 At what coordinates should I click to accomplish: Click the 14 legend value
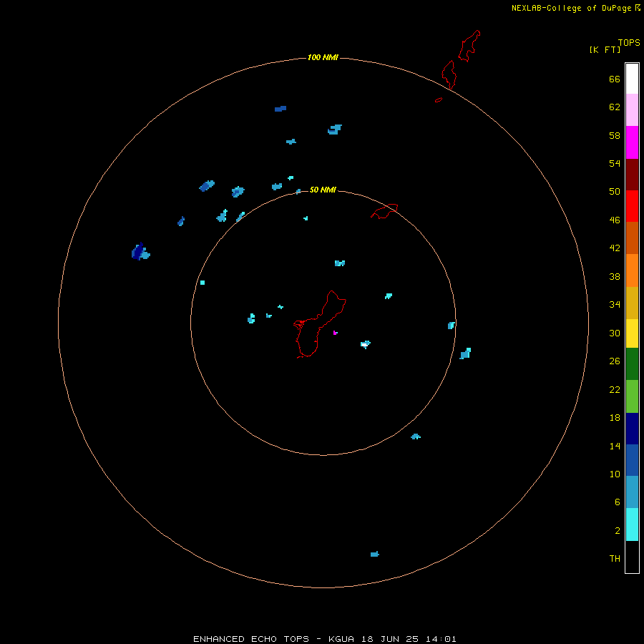click(615, 446)
